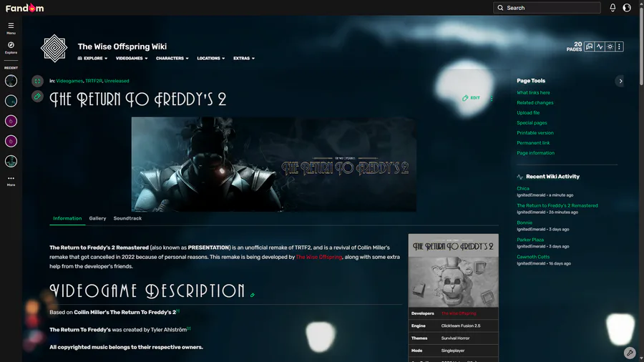Open Chica in recent activity
This screenshot has width=644, height=362.
pyautogui.click(x=523, y=188)
